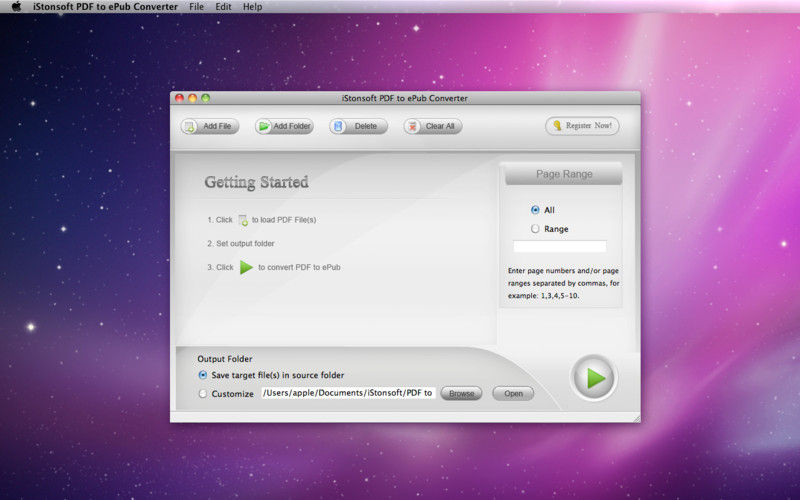This screenshot has height=500, width=800.
Task: Open the iStonsoft PDF to ePub Converter app menu
Action: (x=106, y=7)
